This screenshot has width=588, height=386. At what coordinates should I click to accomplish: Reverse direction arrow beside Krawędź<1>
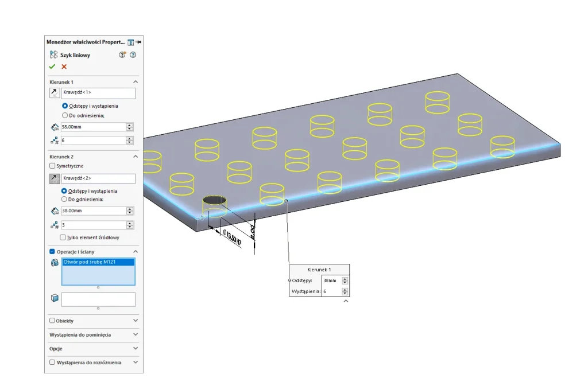[55, 92]
